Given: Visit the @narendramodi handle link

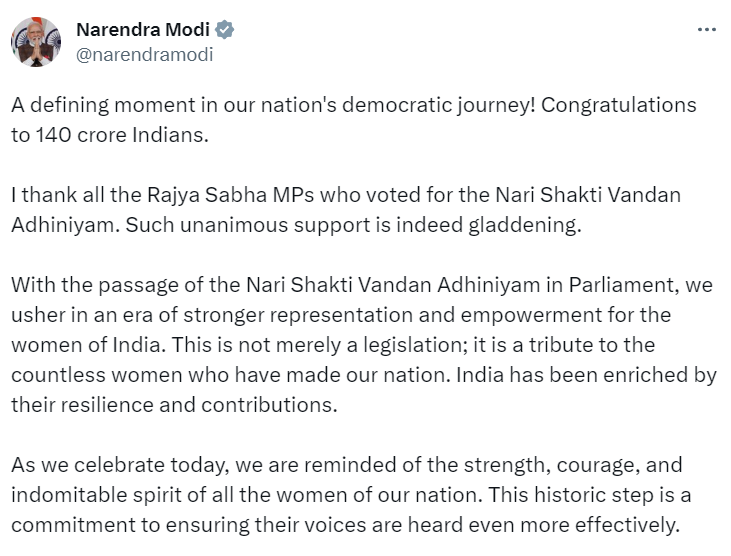Looking at the screenshot, I should [x=145, y=55].
